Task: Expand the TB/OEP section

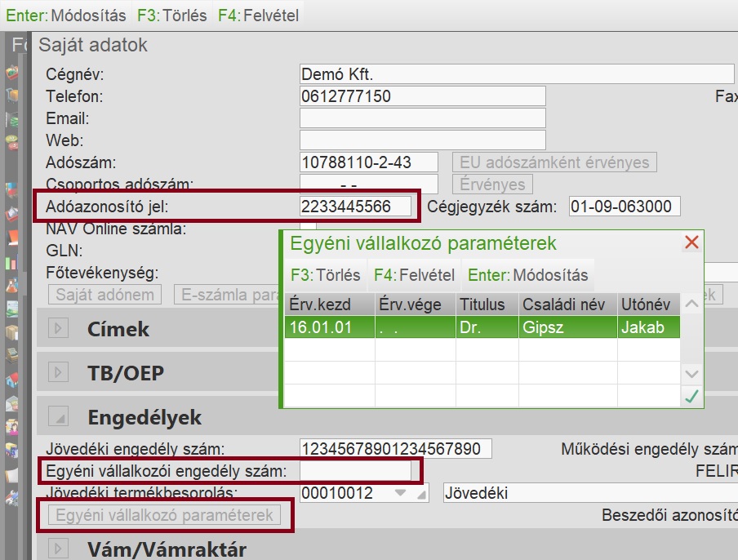Action: coord(58,372)
